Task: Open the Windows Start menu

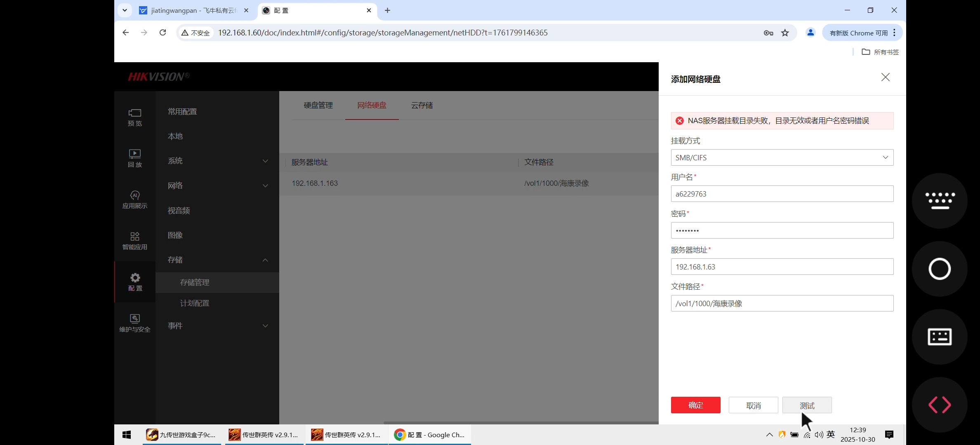Action: (126, 435)
